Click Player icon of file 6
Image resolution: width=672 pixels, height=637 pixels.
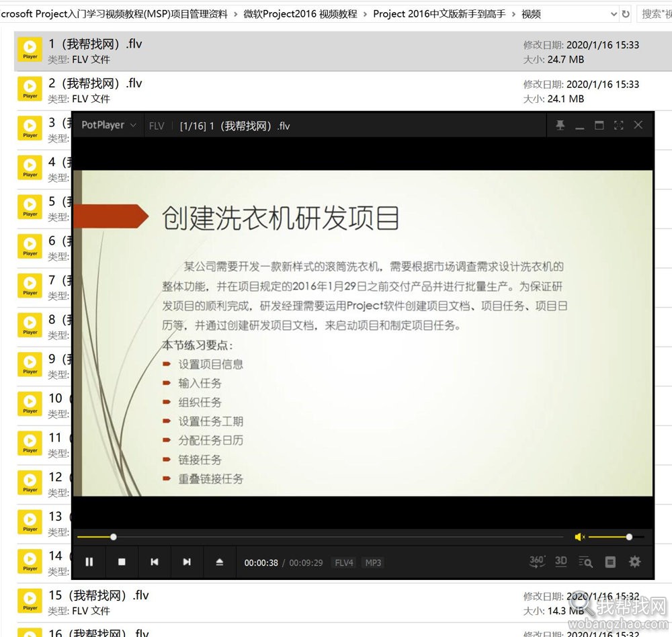(x=30, y=247)
